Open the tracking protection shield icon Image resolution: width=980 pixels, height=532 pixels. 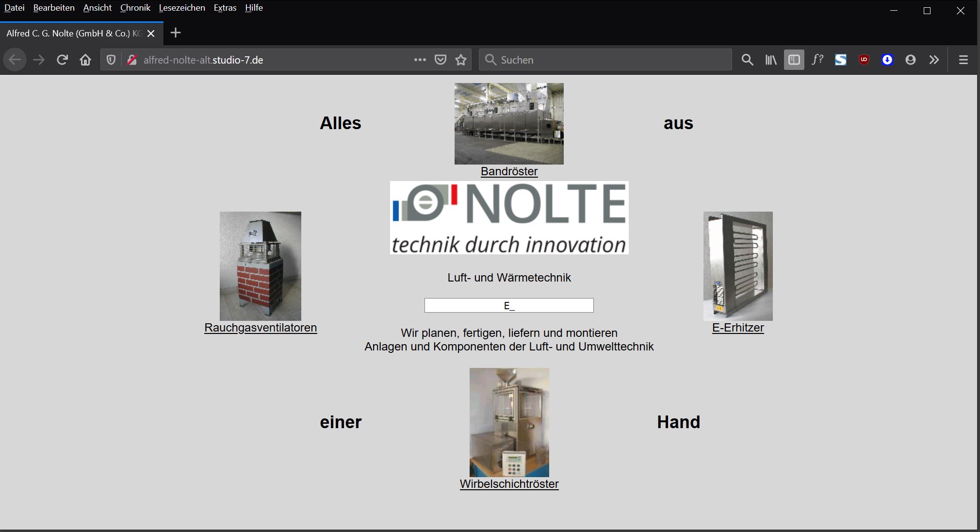click(x=111, y=60)
